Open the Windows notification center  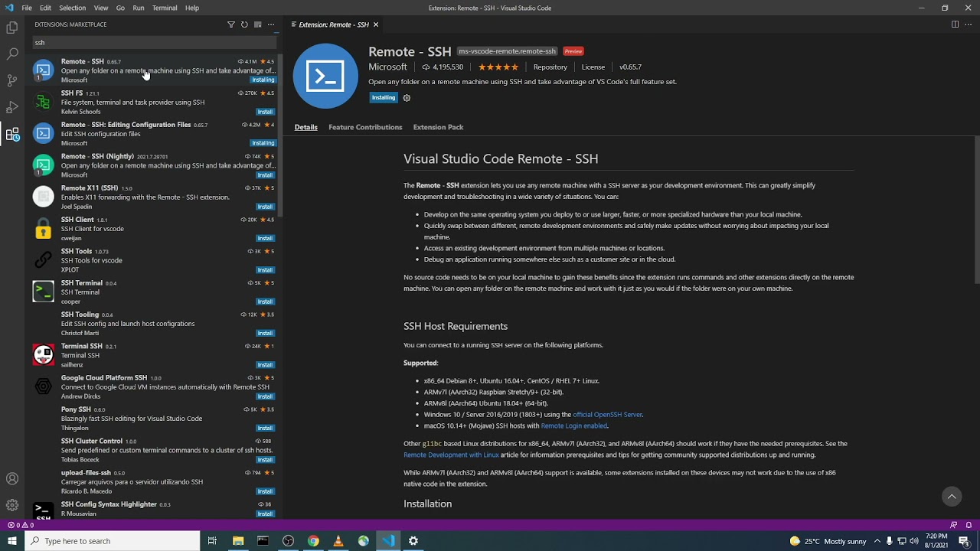[964, 541]
